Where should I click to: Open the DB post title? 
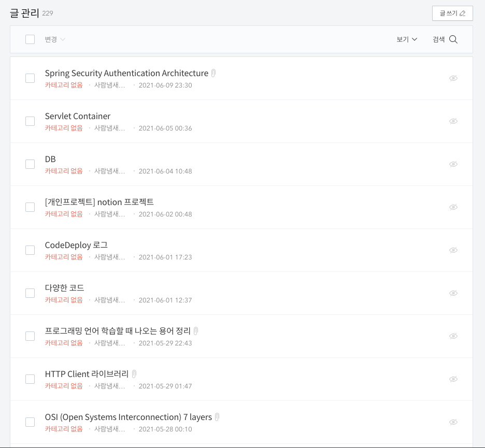click(50, 159)
